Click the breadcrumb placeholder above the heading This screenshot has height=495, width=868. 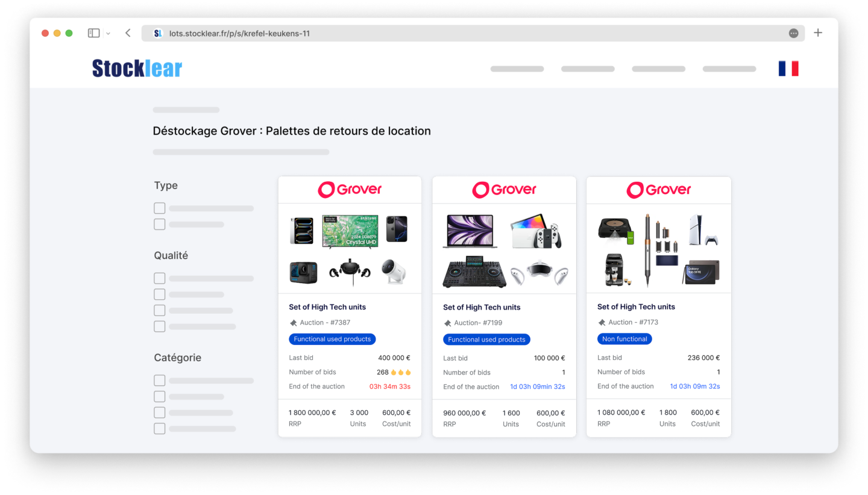point(186,110)
